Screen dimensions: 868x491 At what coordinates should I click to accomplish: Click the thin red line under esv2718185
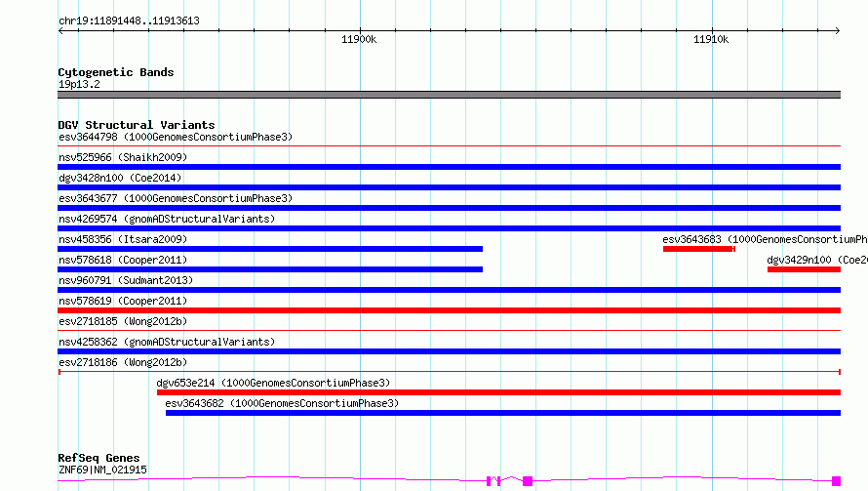[x=449, y=331]
